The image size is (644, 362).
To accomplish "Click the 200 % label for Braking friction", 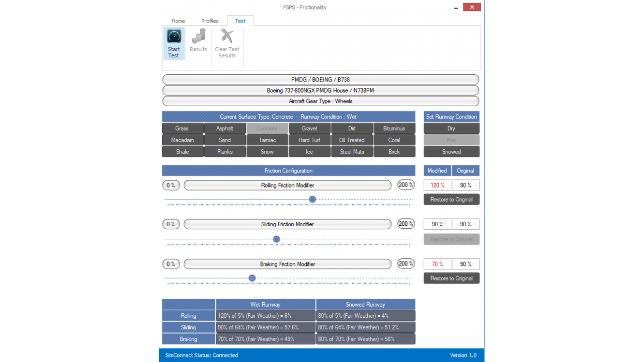I will pos(406,263).
